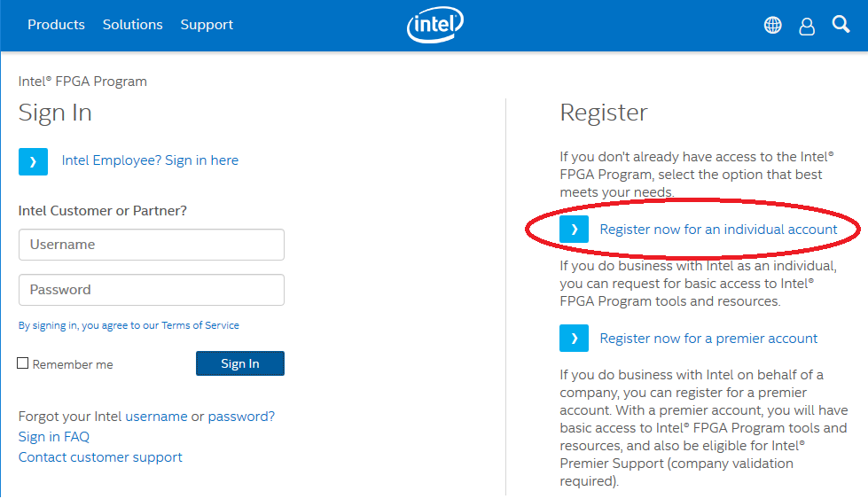Image resolution: width=868 pixels, height=499 pixels.
Task: Open the user account icon
Action: pyautogui.click(x=807, y=26)
